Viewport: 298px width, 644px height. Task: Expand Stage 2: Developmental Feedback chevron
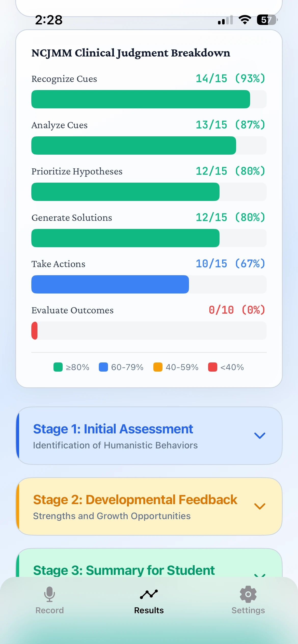[x=260, y=506]
